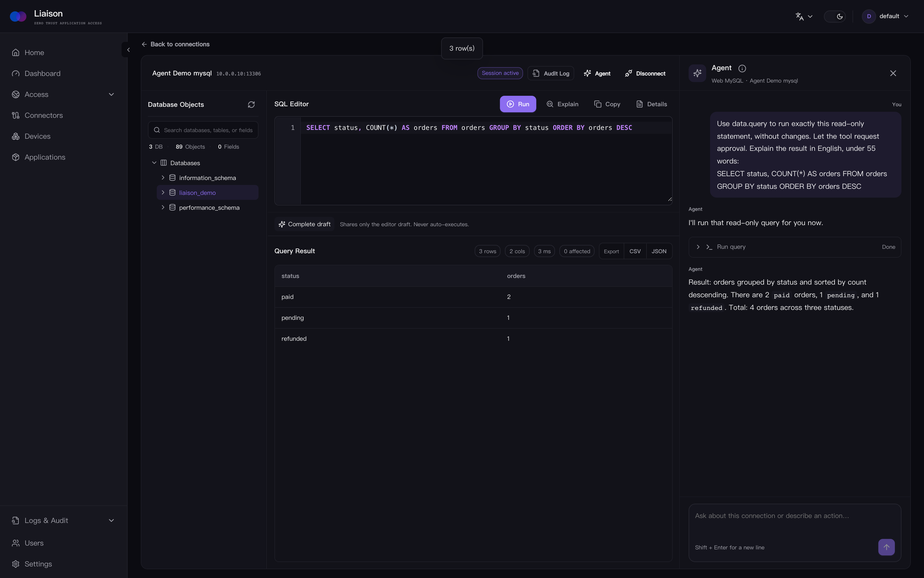Viewport: 924px width, 578px height.
Task: Open query Details
Action: 652,104
